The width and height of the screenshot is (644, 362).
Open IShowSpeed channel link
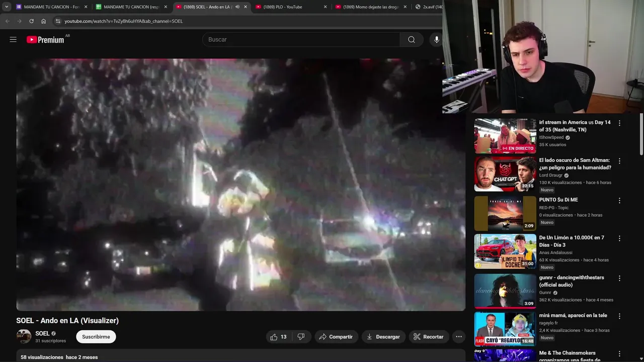551,137
